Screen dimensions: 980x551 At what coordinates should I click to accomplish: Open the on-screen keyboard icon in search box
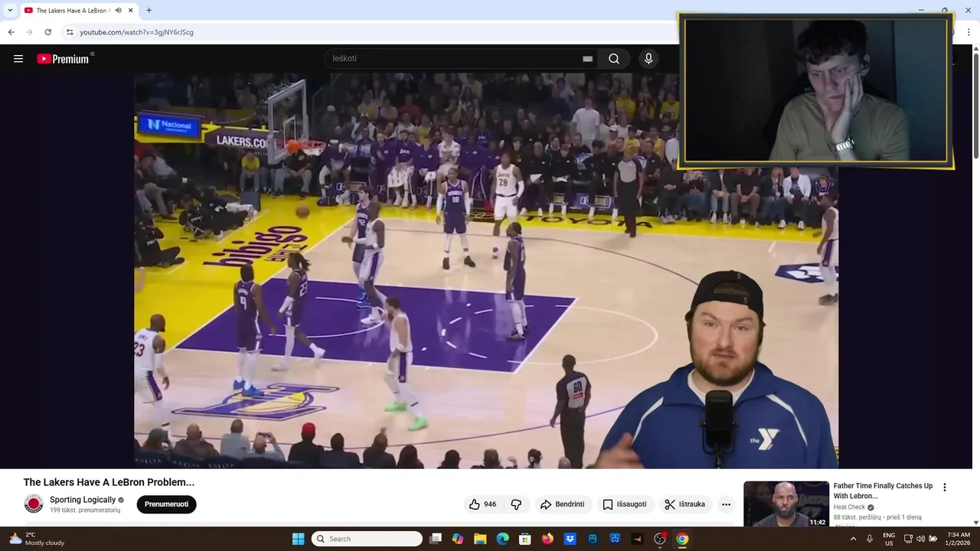coord(587,59)
